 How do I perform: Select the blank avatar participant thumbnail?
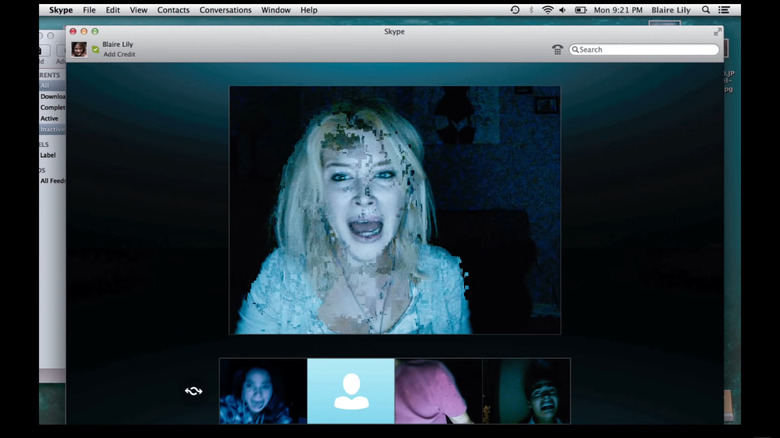351,391
